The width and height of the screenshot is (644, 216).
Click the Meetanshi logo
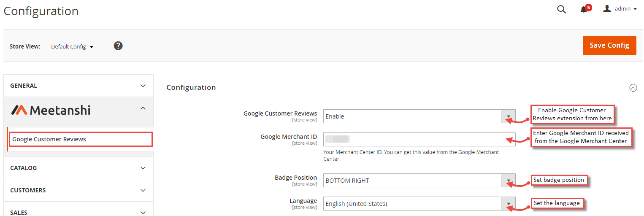pos(51,110)
